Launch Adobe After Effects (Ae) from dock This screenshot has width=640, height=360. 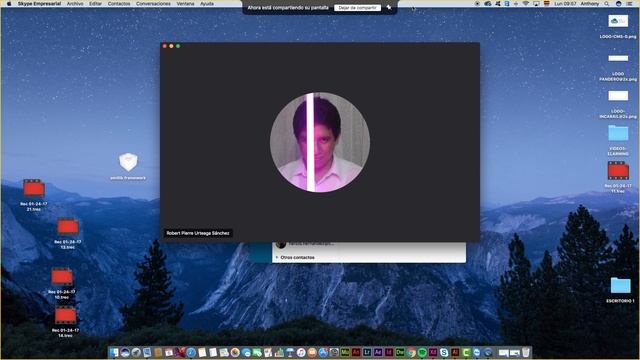[378, 352]
